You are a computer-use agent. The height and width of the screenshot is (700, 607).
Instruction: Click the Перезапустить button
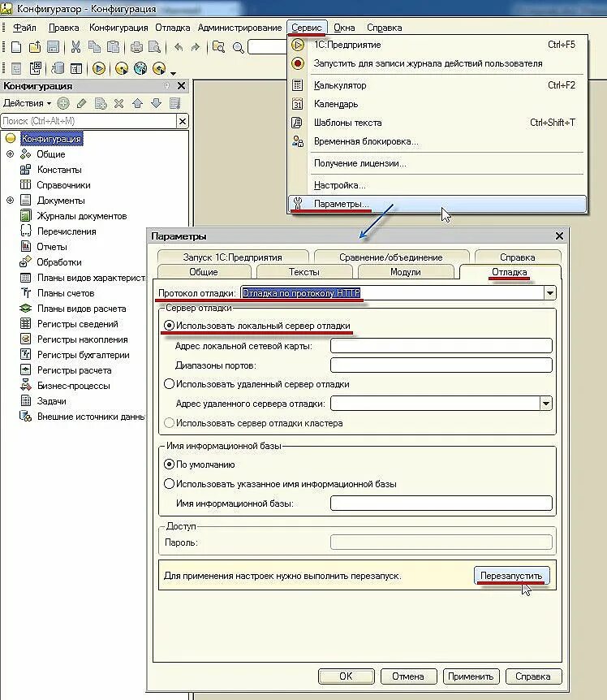click(x=511, y=576)
